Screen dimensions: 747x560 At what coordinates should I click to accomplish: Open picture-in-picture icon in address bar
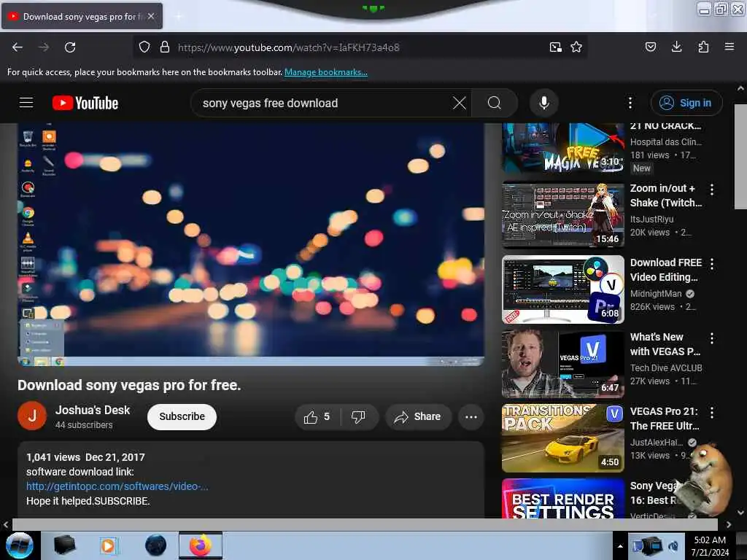[x=555, y=47]
